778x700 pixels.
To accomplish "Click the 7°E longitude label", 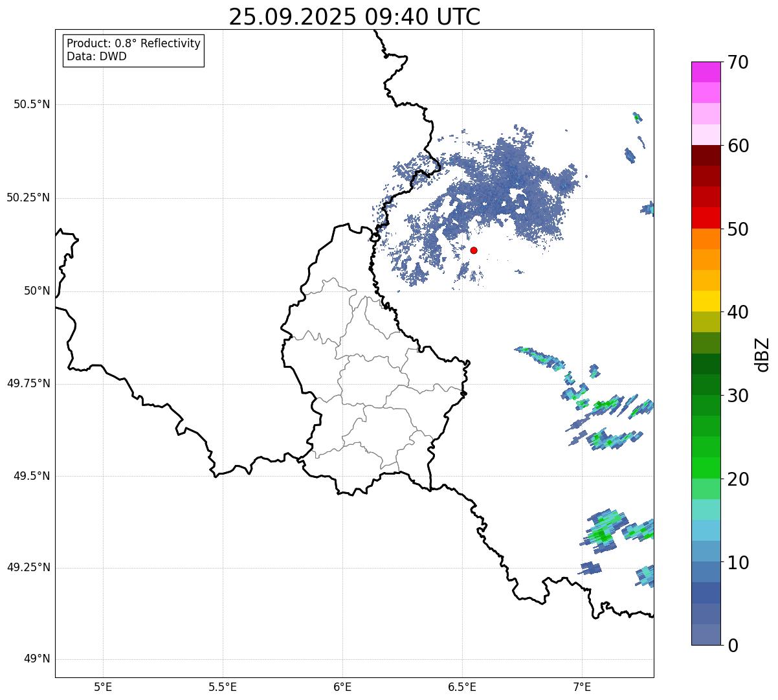I will (582, 686).
